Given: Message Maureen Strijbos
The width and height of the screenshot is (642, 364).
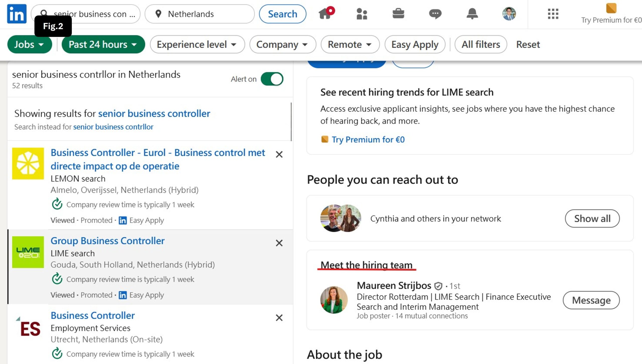Looking at the screenshot, I should point(591,300).
